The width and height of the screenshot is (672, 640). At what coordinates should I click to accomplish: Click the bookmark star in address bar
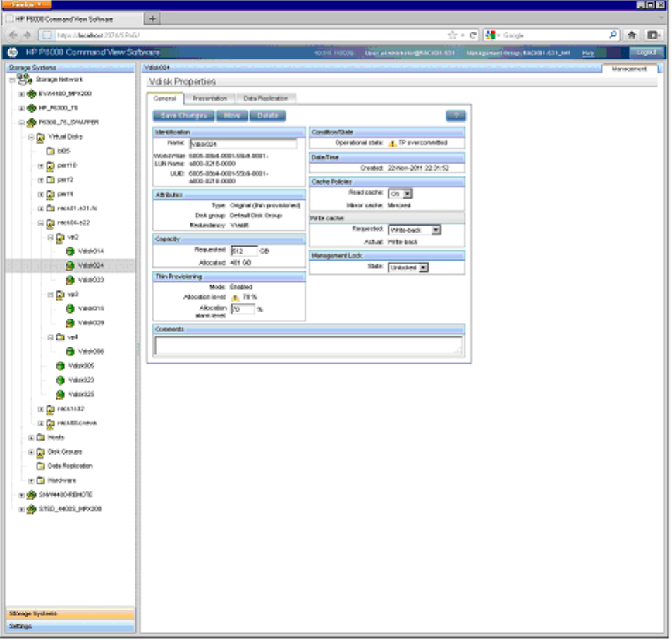click(x=453, y=35)
